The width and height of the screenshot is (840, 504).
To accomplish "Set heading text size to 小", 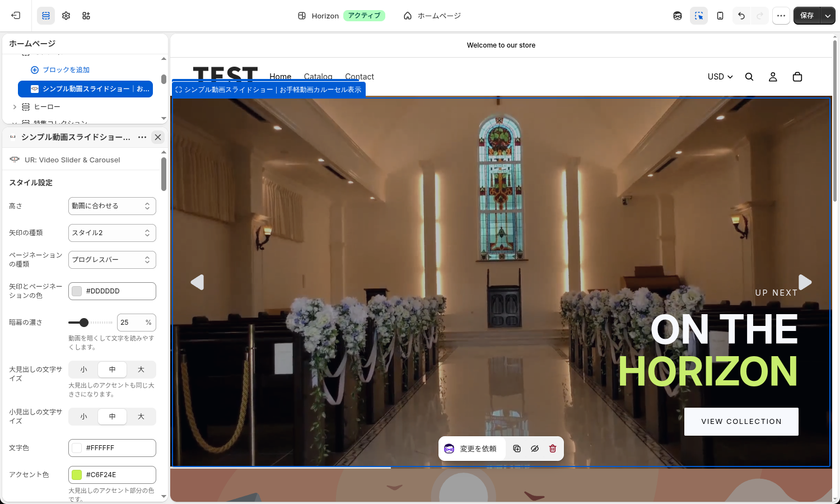I will coord(83,370).
